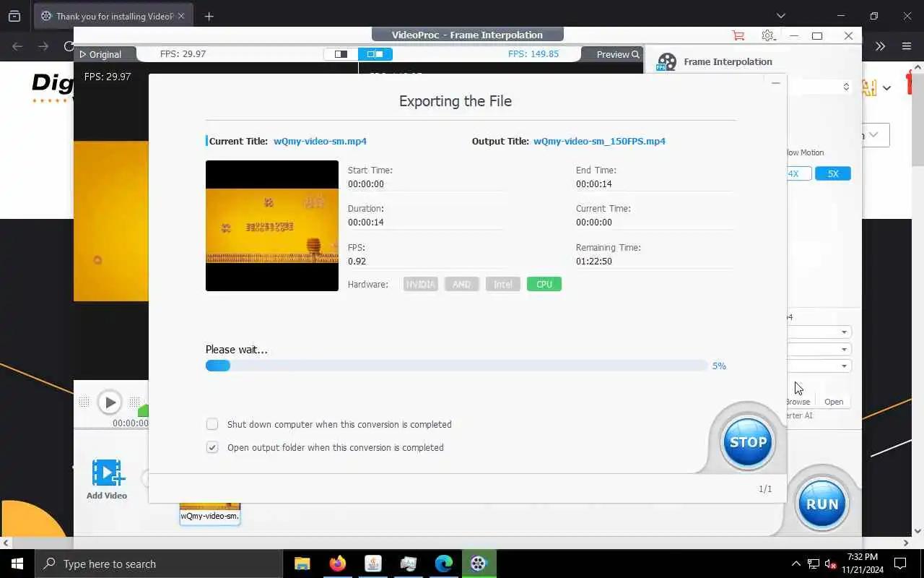The width and height of the screenshot is (924, 578).
Task: Play the video in VideoProc preview
Action: 110,402
